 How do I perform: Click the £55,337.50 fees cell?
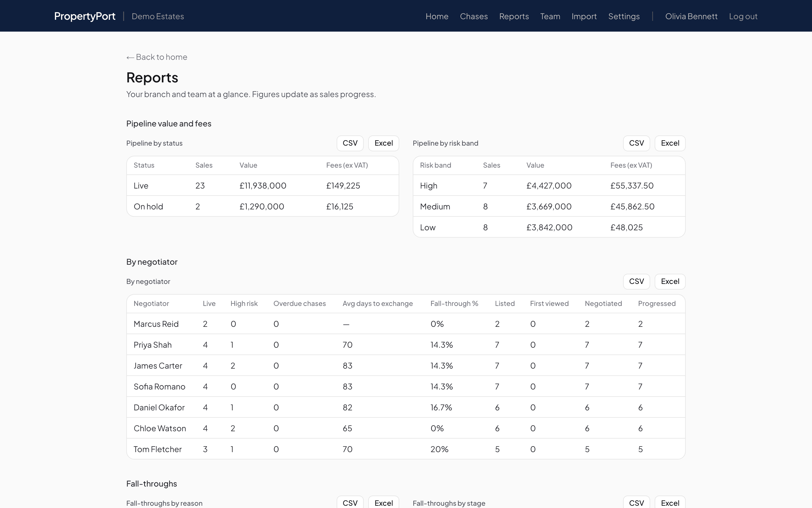coord(632,185)
